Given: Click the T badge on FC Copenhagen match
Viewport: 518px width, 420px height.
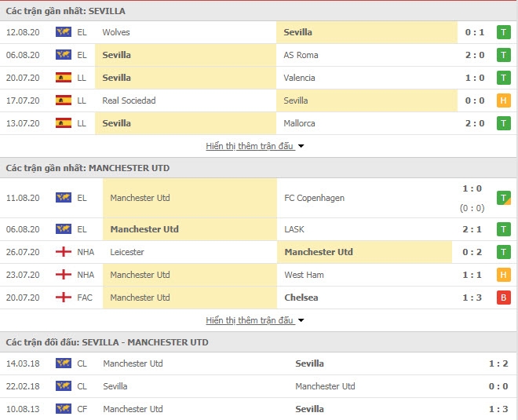Looking at the screenshot, I should click(x=503, y=198).
